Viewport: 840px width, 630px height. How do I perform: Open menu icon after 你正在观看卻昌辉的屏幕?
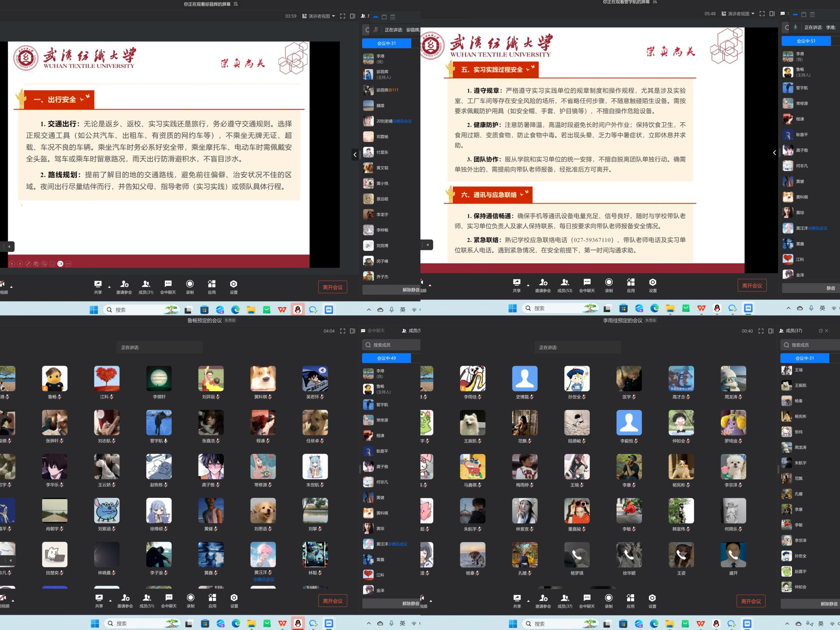click(235, 4)
